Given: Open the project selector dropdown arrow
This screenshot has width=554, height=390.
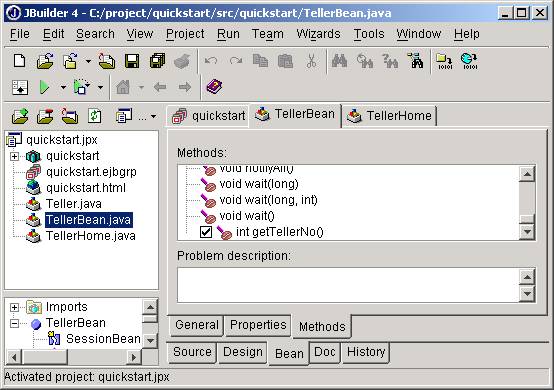Looking at the screenshot, I should [153, 117].
